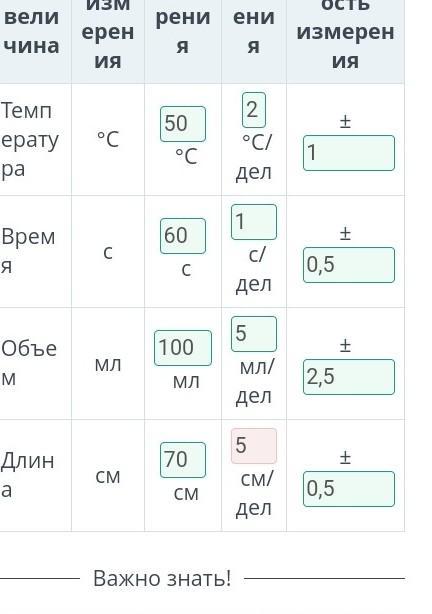The width and height of the screenshot is (432, 614).
Task: Select the volume division value field in мл/дел
Action: tap(254, 334)
